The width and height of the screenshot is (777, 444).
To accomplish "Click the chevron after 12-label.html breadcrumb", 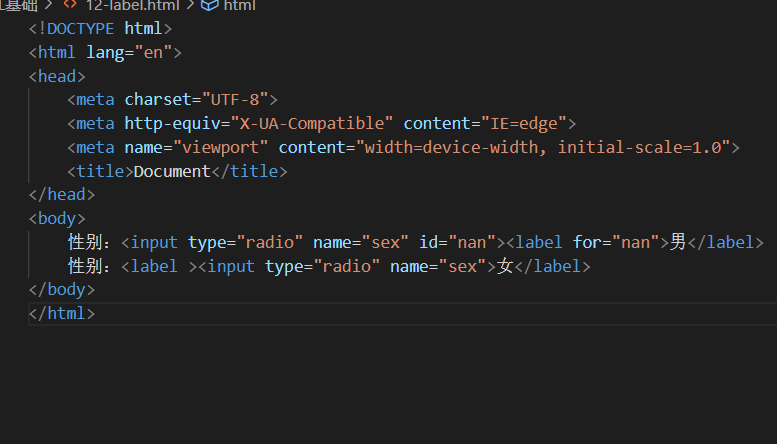I will (x=190, y=5).
